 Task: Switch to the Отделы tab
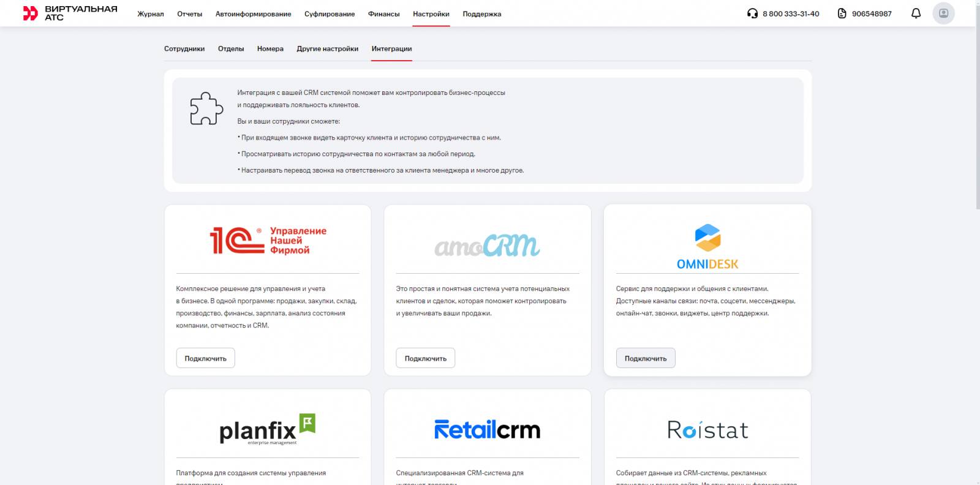pos(231,49)
